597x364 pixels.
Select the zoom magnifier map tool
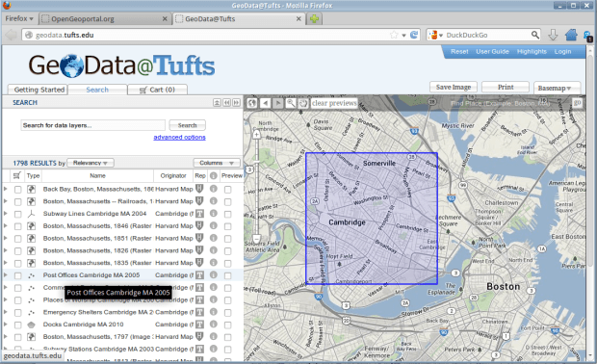[x=291, y=103]
